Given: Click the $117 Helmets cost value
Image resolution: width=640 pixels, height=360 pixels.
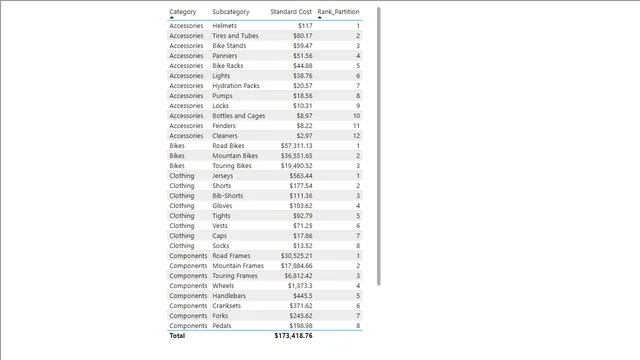Looking at the screenshot, I should pos(305,26).
